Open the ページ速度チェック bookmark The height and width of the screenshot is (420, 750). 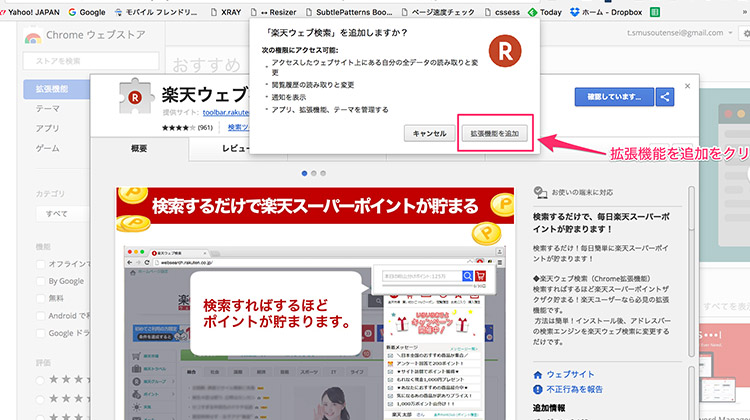point(438,12)
